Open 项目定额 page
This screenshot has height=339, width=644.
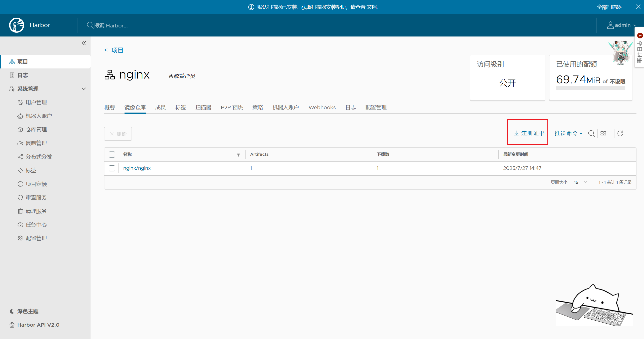click(x=36, y=184)
